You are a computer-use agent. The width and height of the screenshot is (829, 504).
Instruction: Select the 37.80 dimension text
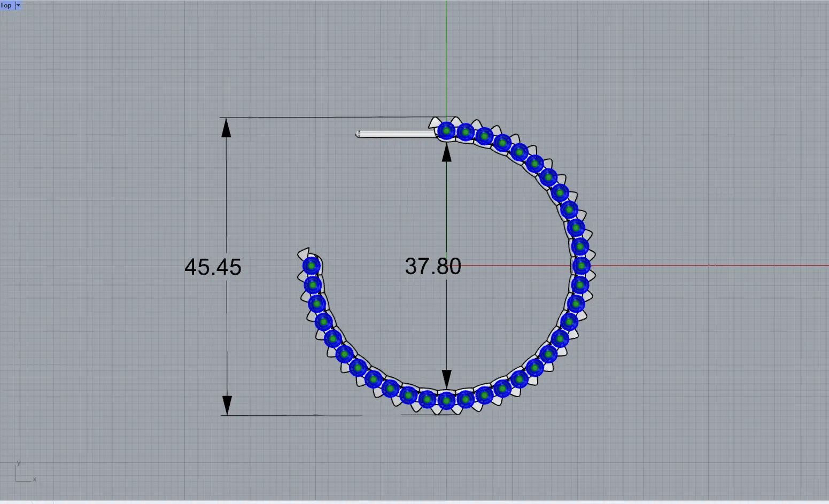(x=432, y=266)
